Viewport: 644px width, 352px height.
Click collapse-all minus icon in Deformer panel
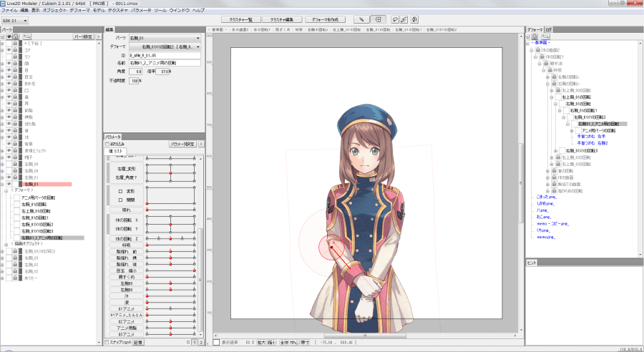click(528, 36)
